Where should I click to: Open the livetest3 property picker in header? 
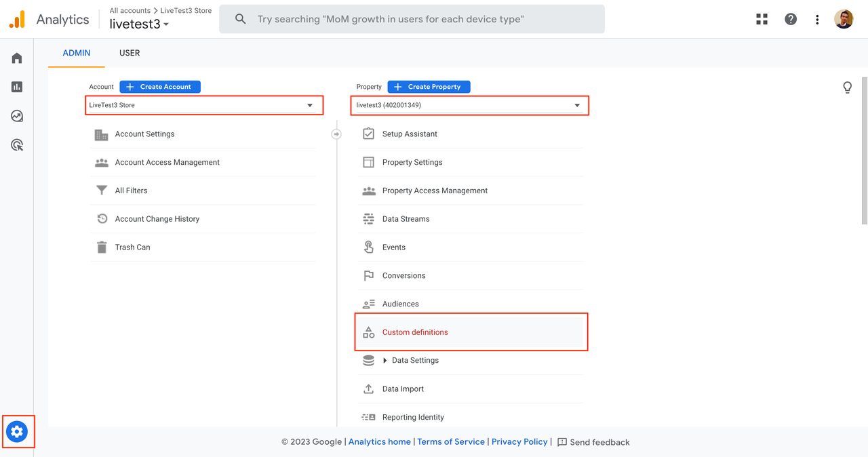click(x=139, y=24)
